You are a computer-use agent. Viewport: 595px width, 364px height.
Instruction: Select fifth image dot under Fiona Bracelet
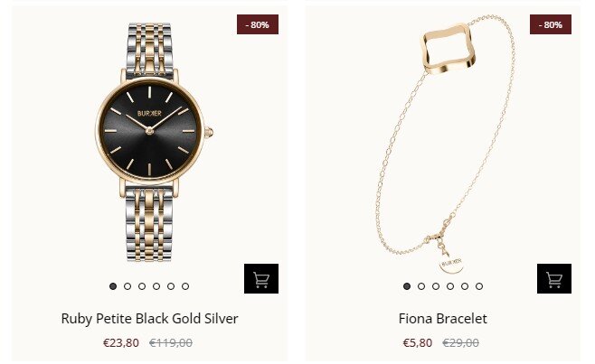pos(465,286)
